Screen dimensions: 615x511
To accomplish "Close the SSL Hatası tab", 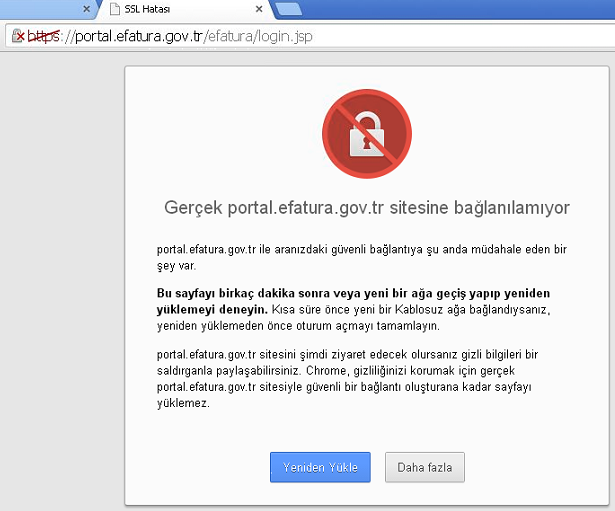I will click(259, 10).
